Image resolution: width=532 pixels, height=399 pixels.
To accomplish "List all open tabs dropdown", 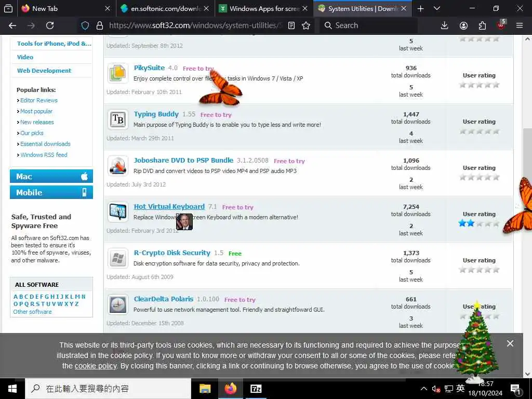I will (437, 8).
